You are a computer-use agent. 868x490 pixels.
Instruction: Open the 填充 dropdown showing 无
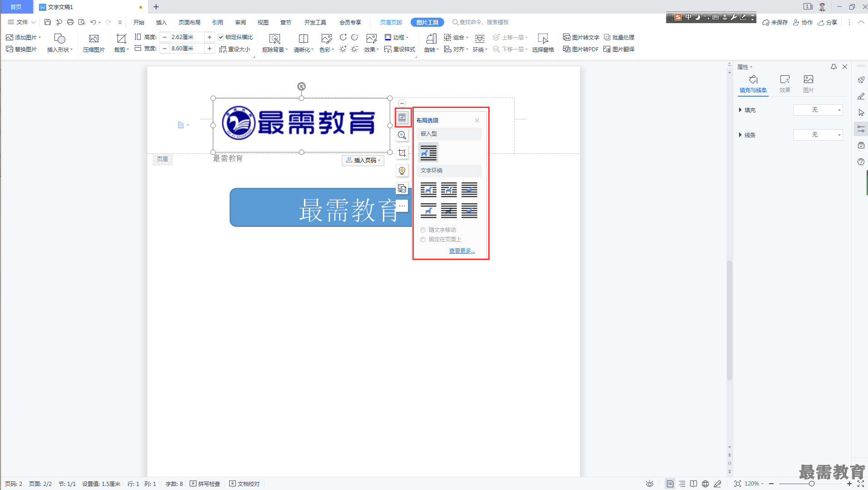pyautogui.click(x=818, y=110)
